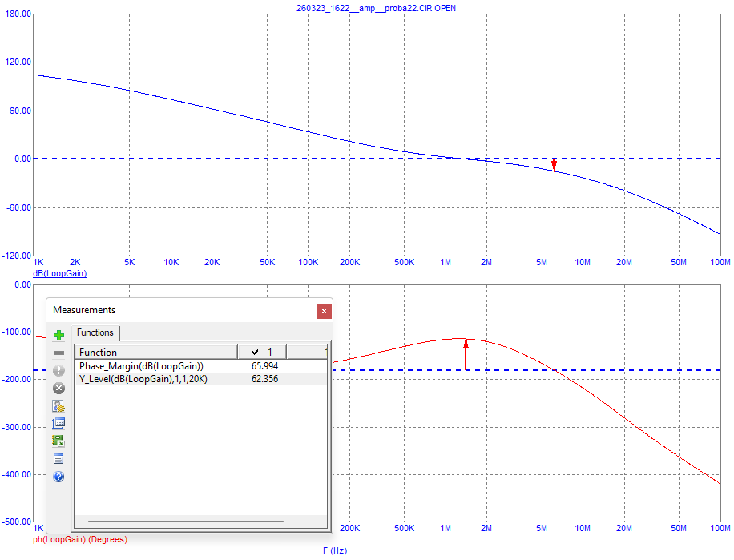Click the -120.00 Y-axis label on gain plot
734x560 pixels.
point(16,256)
